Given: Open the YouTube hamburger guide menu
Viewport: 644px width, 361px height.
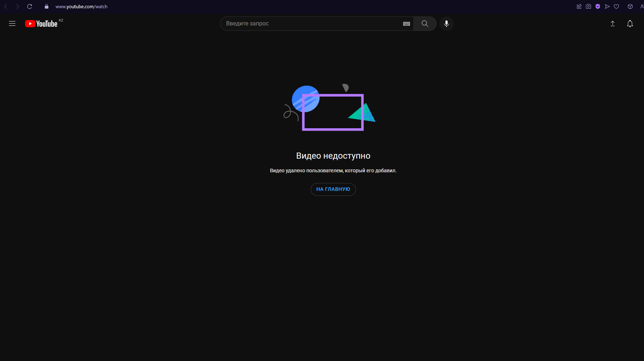Looking at the screenshot, I should point(12,24).
